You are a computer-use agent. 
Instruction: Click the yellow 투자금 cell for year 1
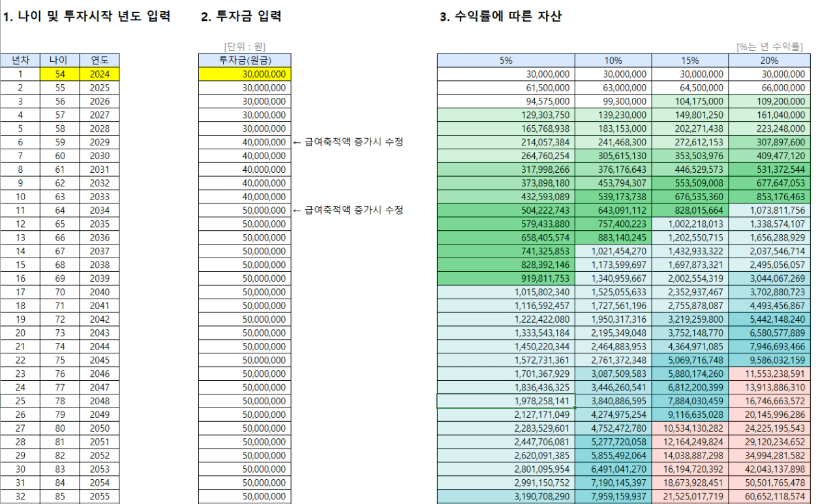point(243,74)
